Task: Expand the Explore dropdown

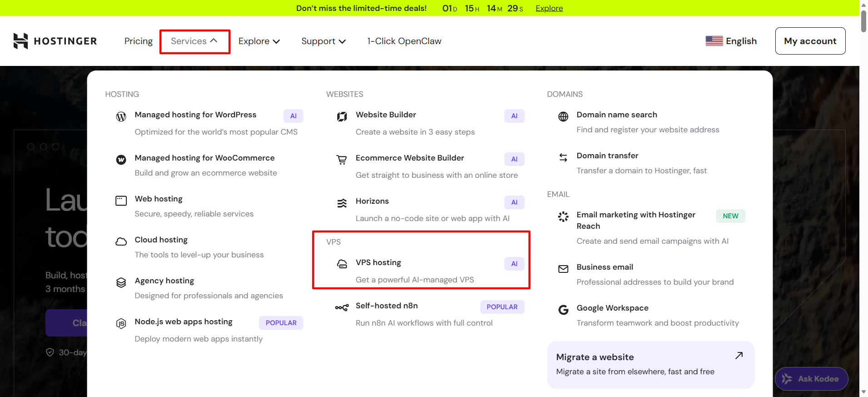Action: (x=259, y=41)
